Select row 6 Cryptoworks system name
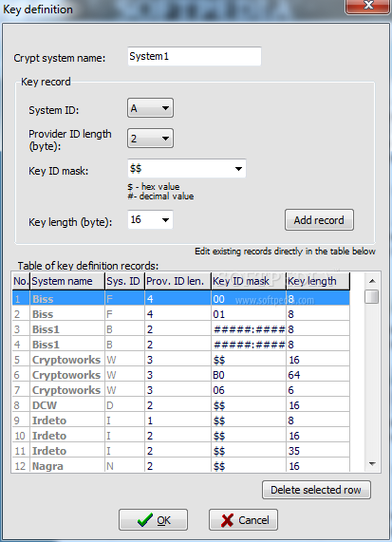The width and height of the screenshot is (392, 542). coord(67,375)
